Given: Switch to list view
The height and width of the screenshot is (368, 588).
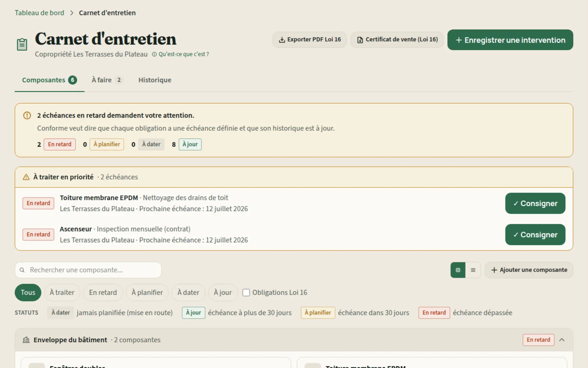Looking at the screenshot, I should coord(473,270).
